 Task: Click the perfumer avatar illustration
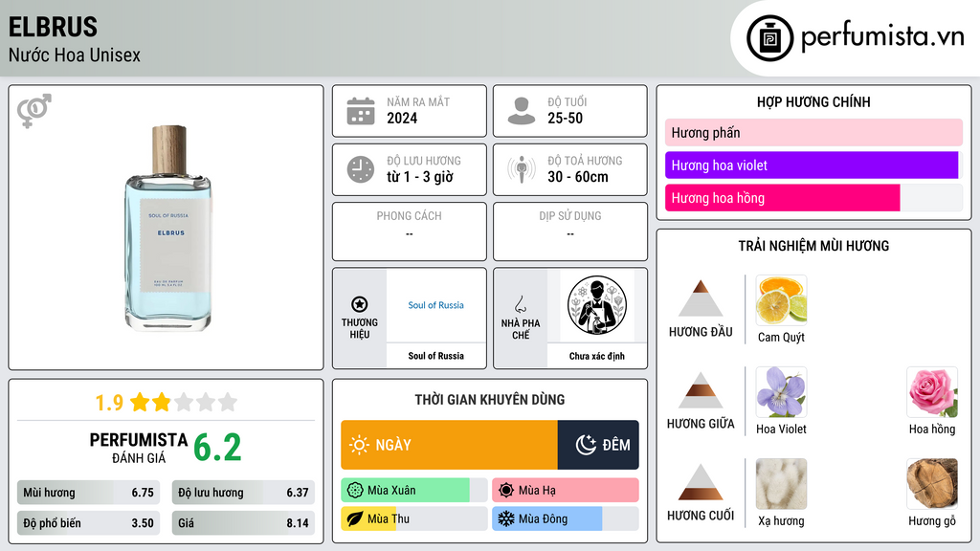597,305
